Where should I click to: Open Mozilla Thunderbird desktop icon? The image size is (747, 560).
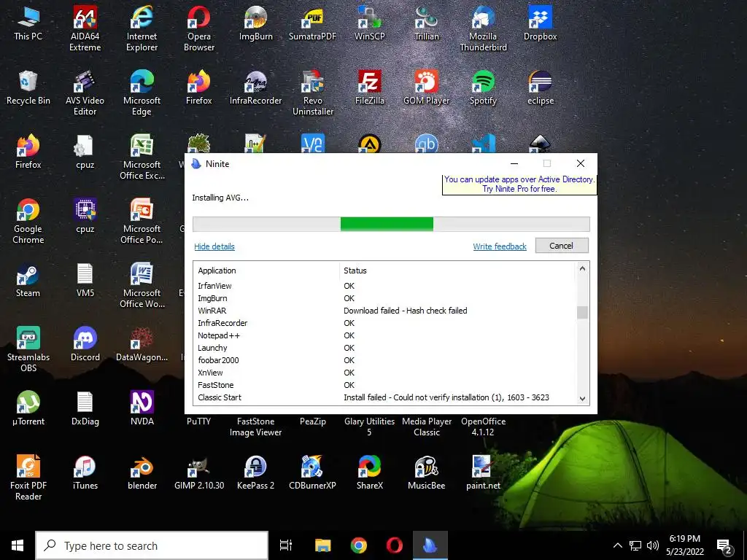483,28
